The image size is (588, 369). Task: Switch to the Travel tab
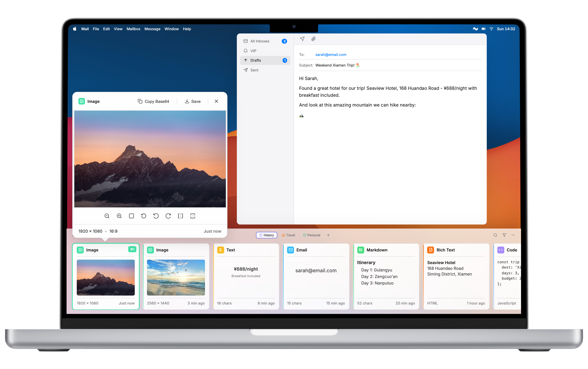(288, 235)
